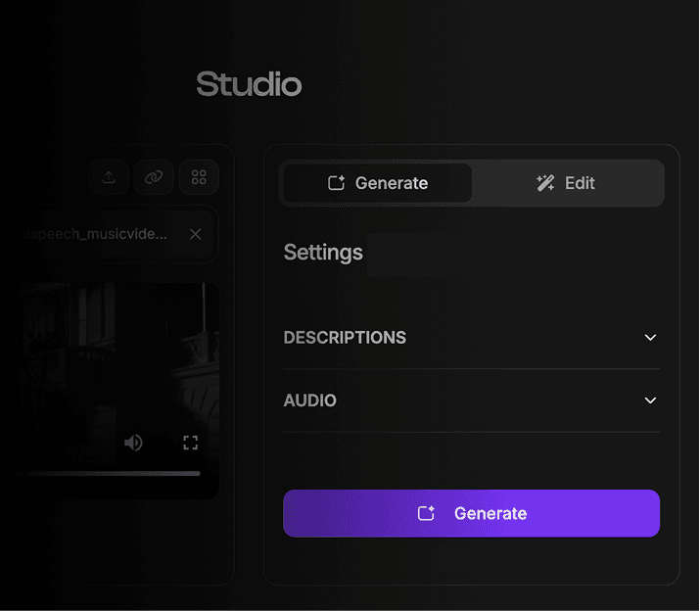This screenshot has width=700, height=611.
Task: Enter fullscreen on the video preview
Action: coord(191,443)
